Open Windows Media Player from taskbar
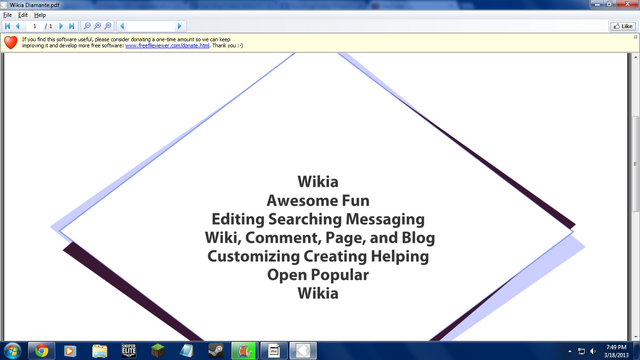This screenshot has width=640, height=360. tap(70, 351)
